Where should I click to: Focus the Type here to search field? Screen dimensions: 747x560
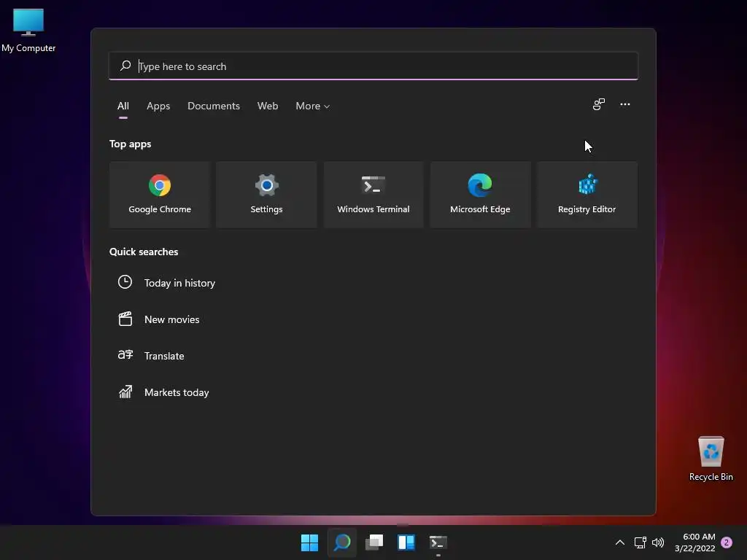click(373, 66)
